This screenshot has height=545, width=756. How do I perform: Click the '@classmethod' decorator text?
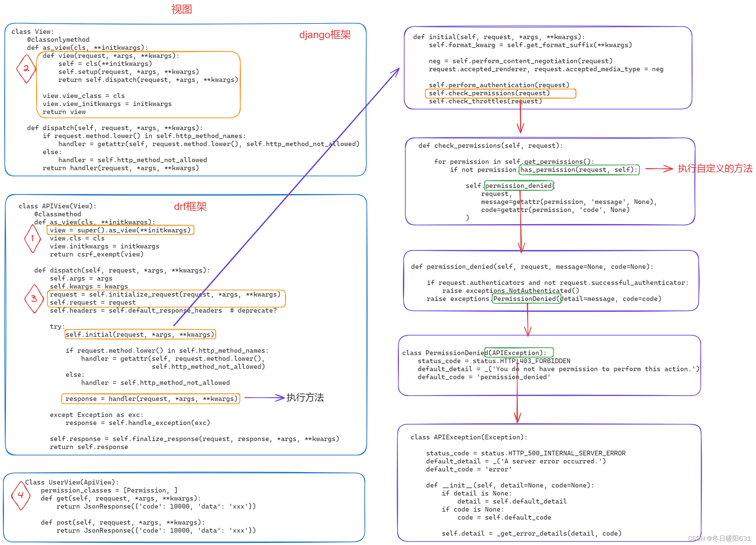pos(57,214)
